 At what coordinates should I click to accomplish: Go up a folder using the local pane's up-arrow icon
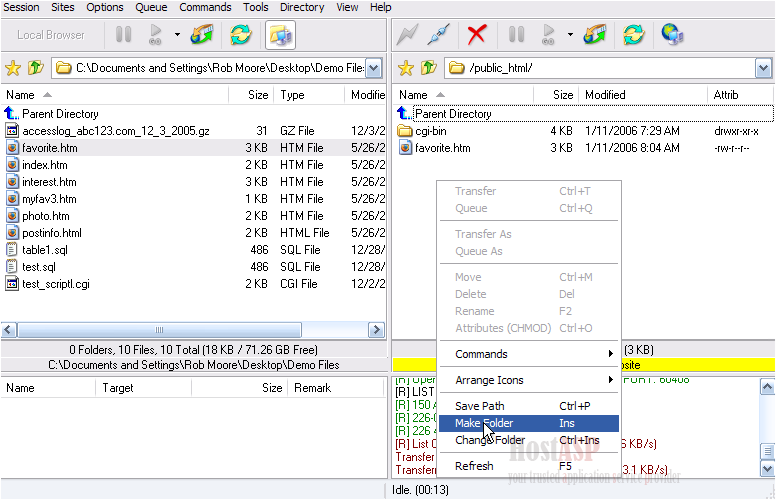[35, 68]
